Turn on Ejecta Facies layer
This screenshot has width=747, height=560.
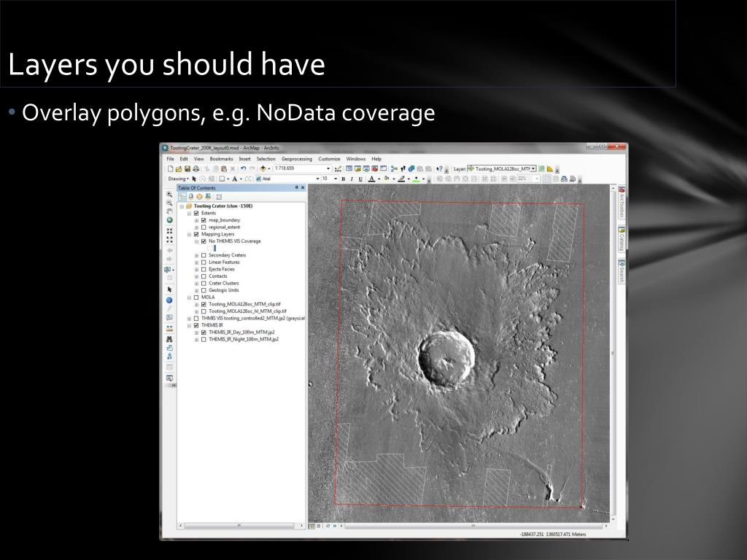pyautogui.click(x=204, y=270)
